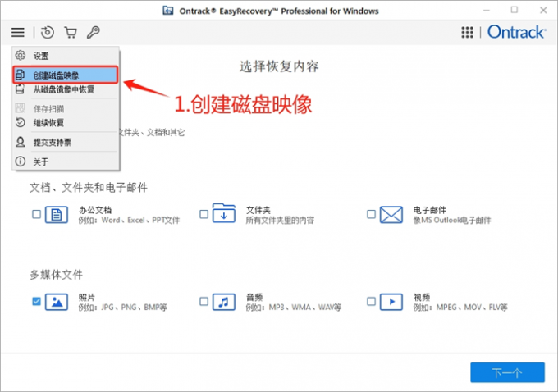The width and height of the screenshot is (558, 392).
Task: Open the shopping cart purchase icon
Action: (x=71, y=32)
